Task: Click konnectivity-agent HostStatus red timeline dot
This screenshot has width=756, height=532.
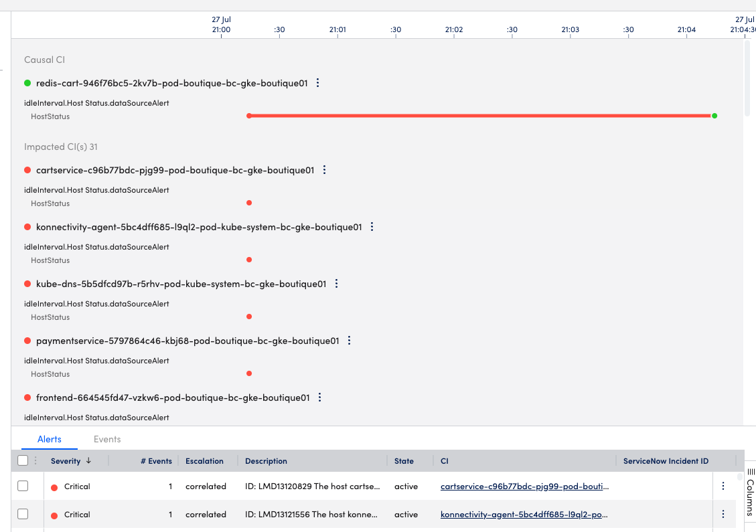Action: [249, 260]
